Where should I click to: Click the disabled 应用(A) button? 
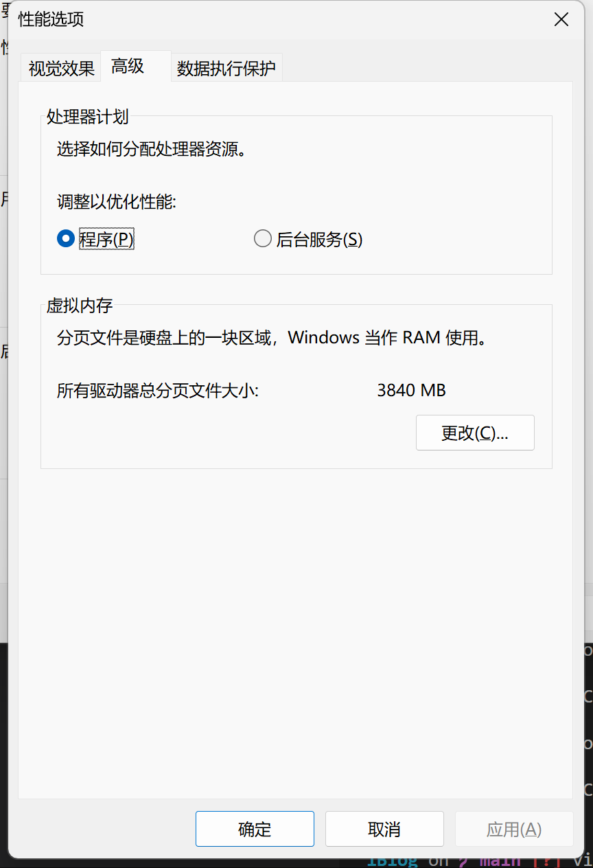tap(513, 829)
